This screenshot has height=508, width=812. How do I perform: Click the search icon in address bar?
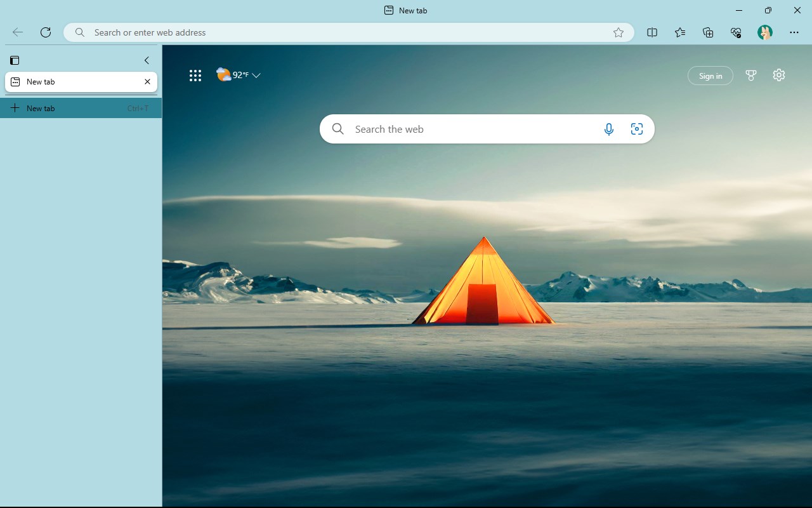(79, 32)
